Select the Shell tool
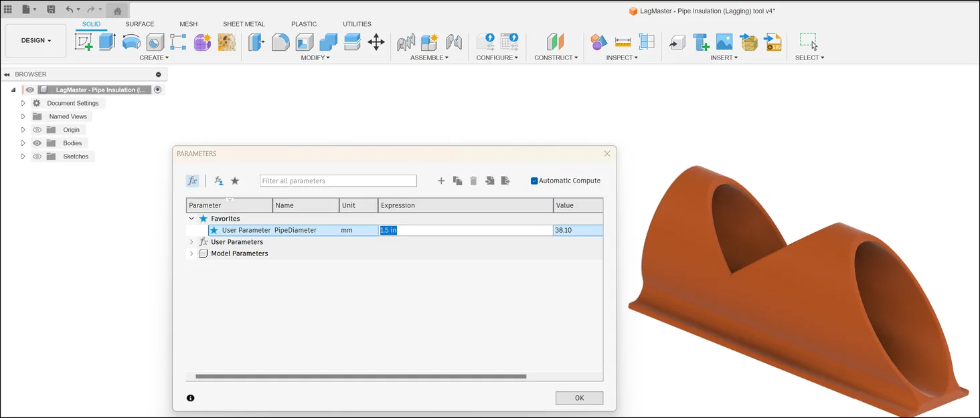 click(x=305, y=42)
